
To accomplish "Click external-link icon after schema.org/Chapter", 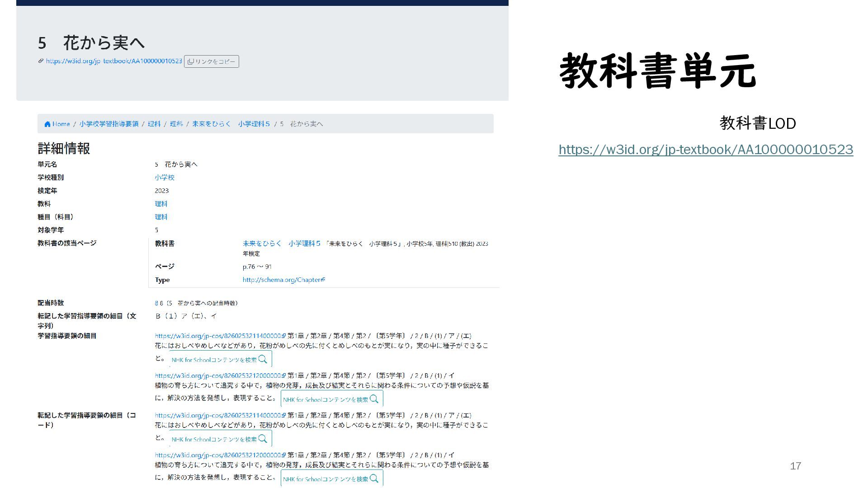I will pyautogui.click(x=323, y=280).
